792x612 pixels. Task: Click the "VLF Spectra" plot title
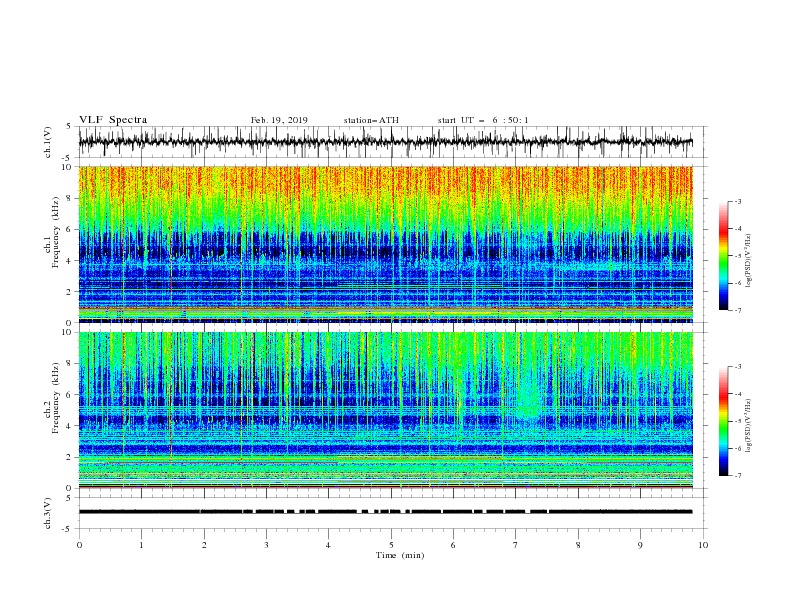(113, 120)
